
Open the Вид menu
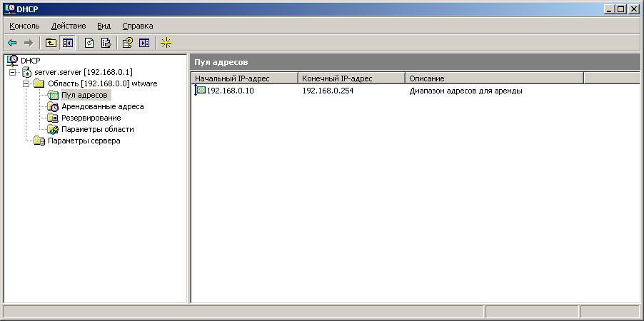(104, 26)
